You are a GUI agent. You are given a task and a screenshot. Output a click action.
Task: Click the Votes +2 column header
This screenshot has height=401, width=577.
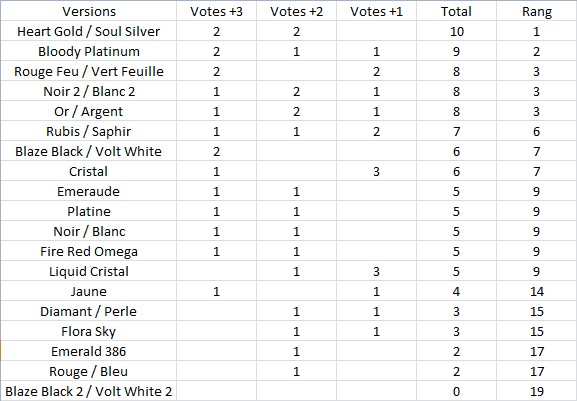(296, 11)
